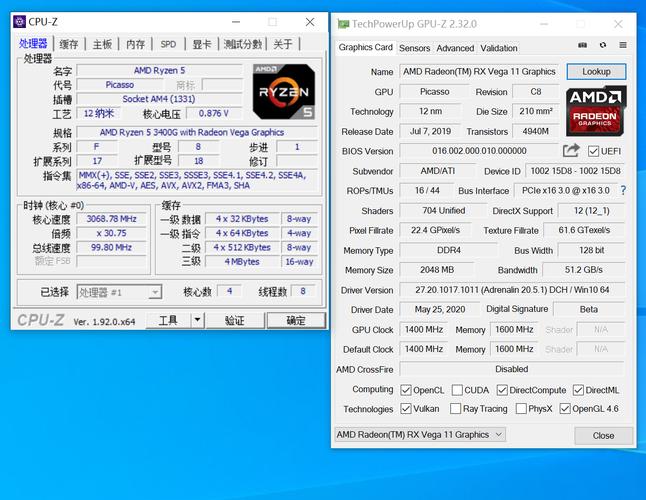The width and height of the screenshot is (646, 500).
Task: Toggle the UEFI checkbox
Action: point(593,151)
